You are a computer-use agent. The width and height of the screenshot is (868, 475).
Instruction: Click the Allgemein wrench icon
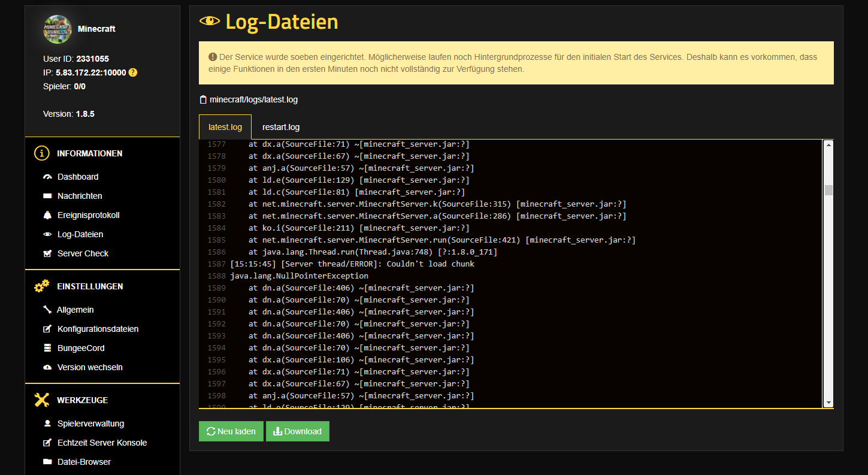click(x=47, y=310)
